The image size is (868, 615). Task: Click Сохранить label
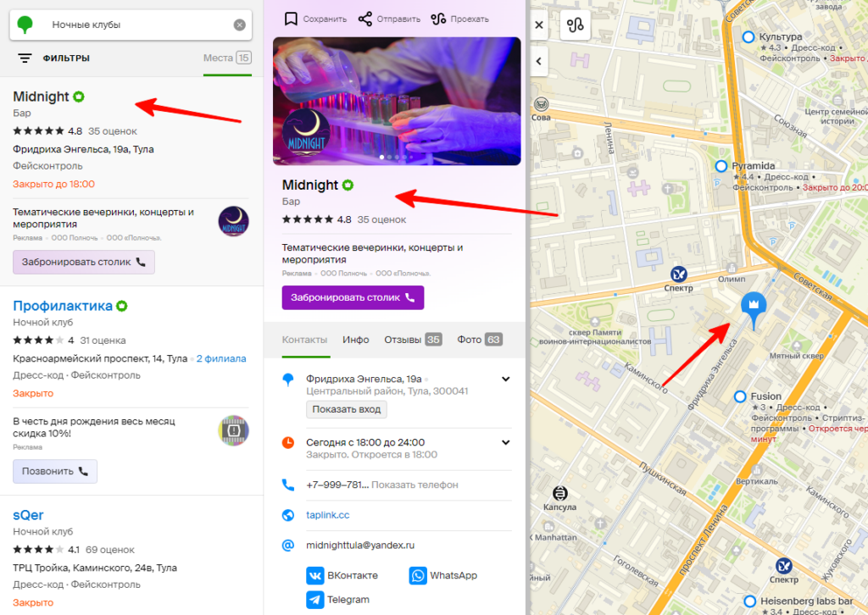point(325,19)
